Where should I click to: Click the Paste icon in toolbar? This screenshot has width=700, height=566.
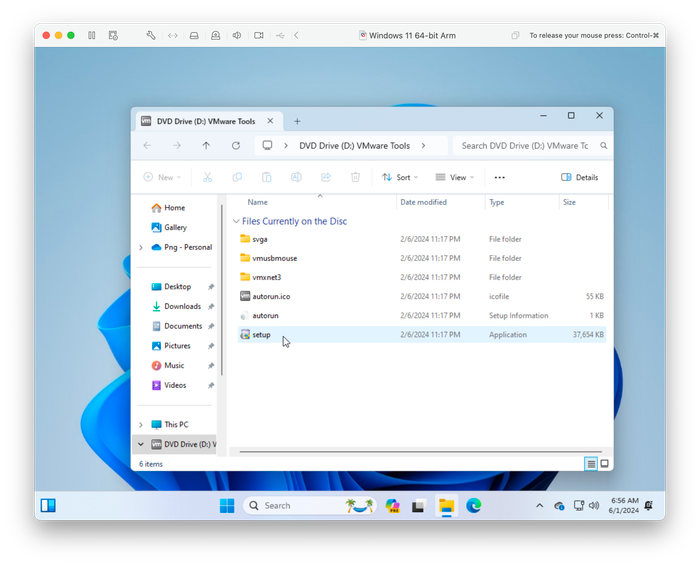pos(267,177)
